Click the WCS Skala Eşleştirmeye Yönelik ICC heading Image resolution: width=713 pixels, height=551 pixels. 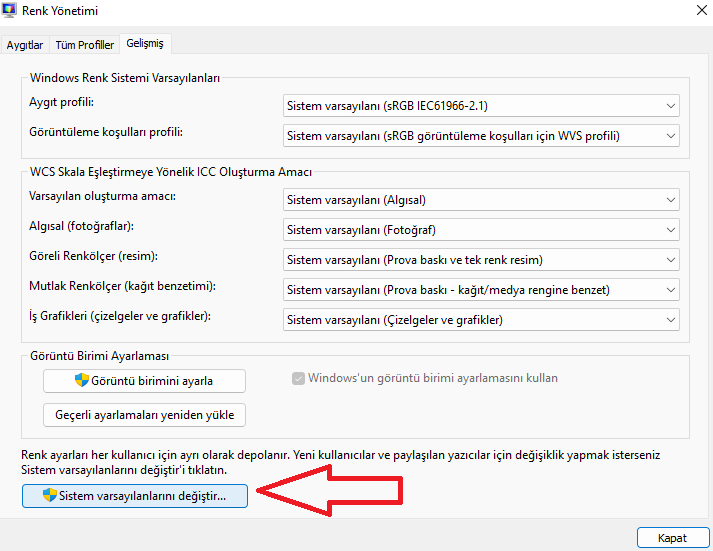171,172
